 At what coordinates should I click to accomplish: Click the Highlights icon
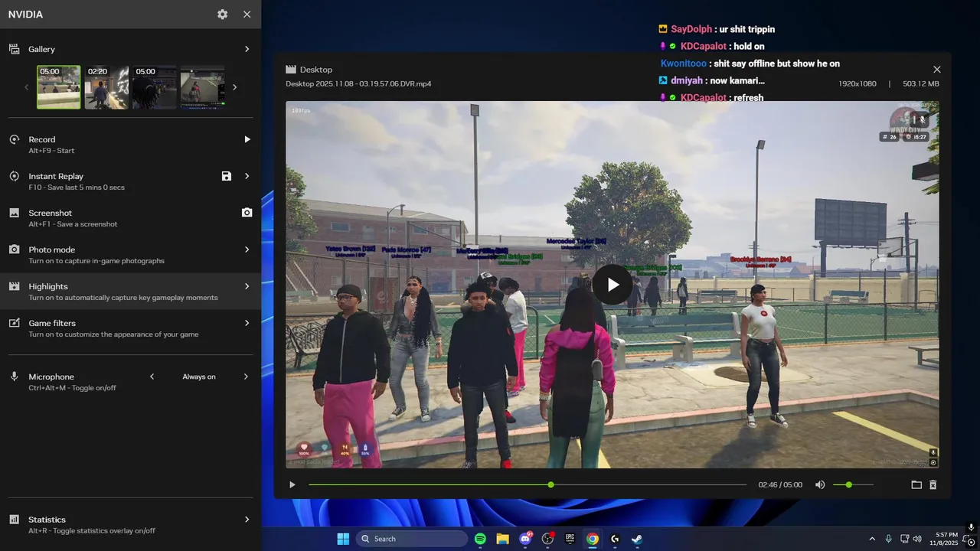click(14, 286)
